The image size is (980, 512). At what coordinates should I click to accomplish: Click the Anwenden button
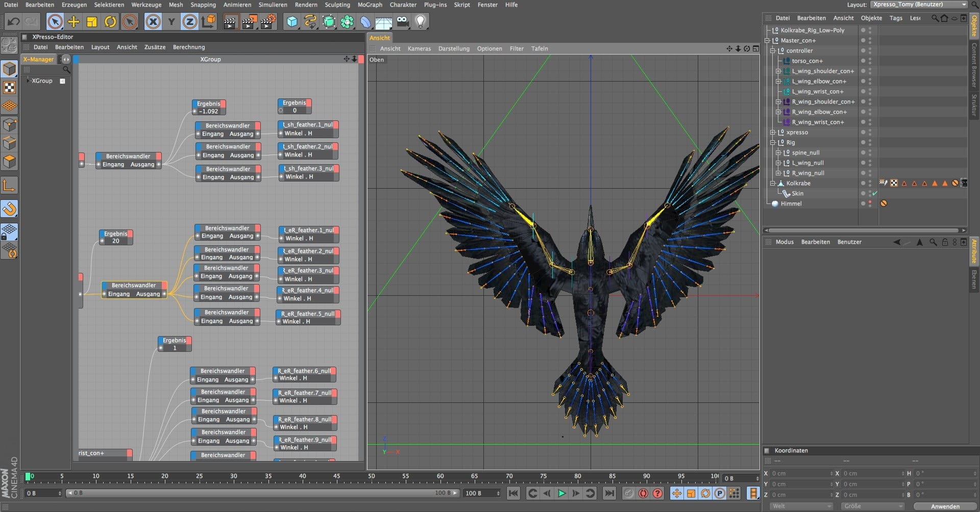tap(945, 506)
